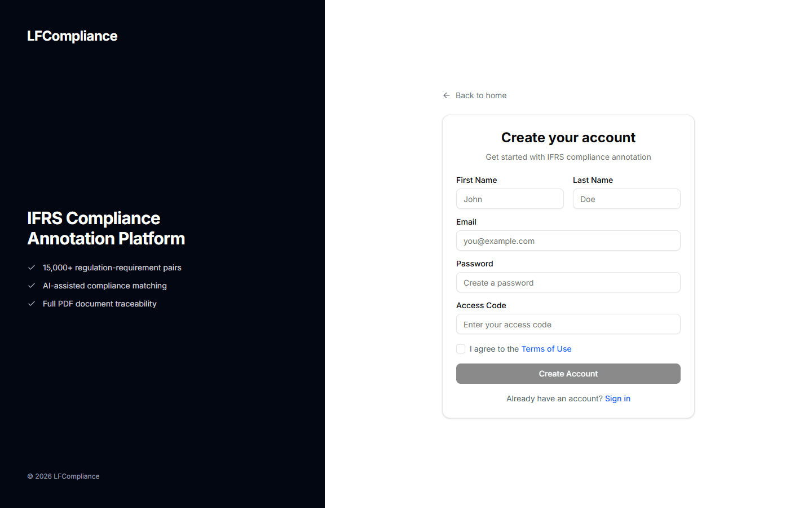Viewport: 812px width, 508px height.
Task: Click the 2026 LFCompliance copyright text
Action: tap(63, 476)
